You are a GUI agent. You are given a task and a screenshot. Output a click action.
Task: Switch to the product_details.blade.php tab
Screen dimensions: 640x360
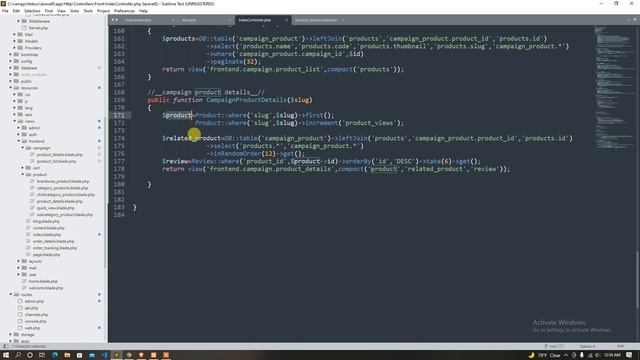pos(316,20)
